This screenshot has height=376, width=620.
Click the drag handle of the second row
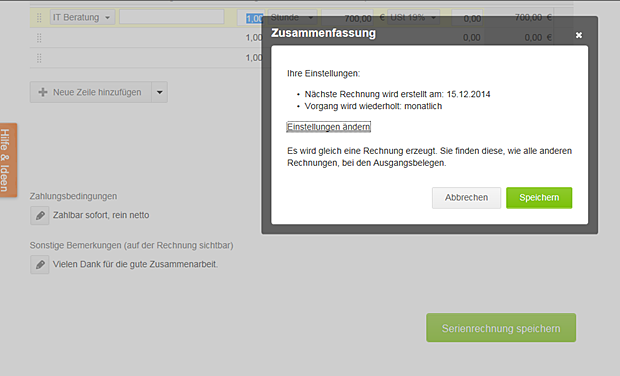pyautogui.click(x=39, y=38)
